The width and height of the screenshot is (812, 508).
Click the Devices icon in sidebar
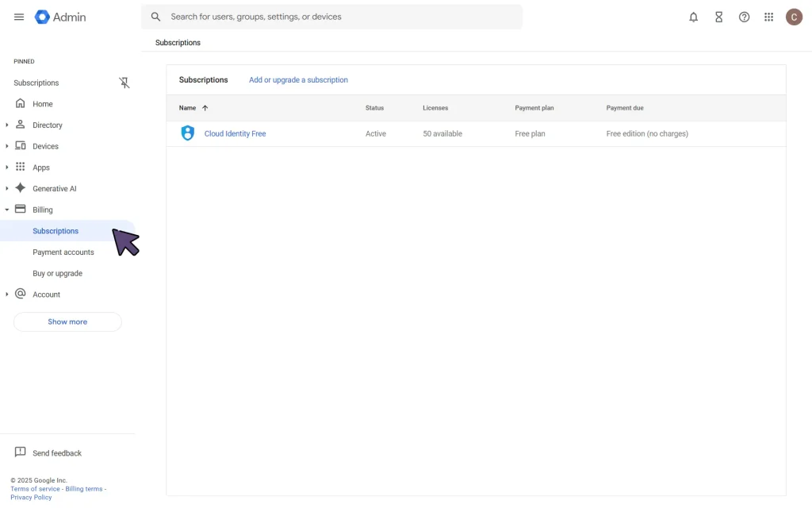tap(20, 146)
